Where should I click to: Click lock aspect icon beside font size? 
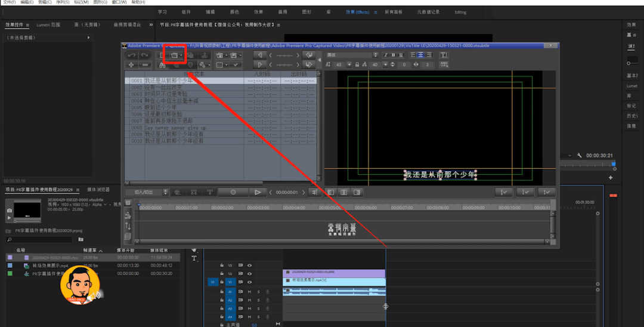357,65
